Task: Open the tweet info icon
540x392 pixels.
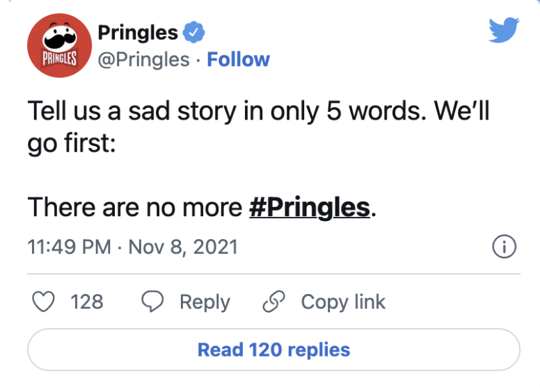Action: click(505, 247)
